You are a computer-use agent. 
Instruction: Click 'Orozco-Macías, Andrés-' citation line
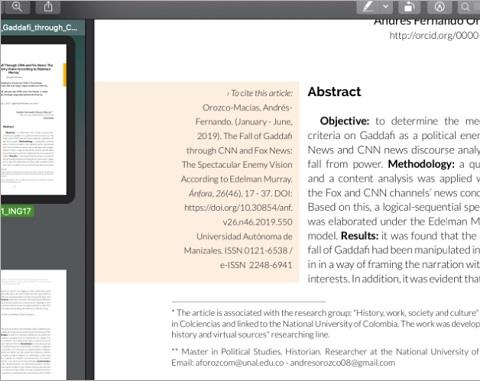[x=247, y=107]
